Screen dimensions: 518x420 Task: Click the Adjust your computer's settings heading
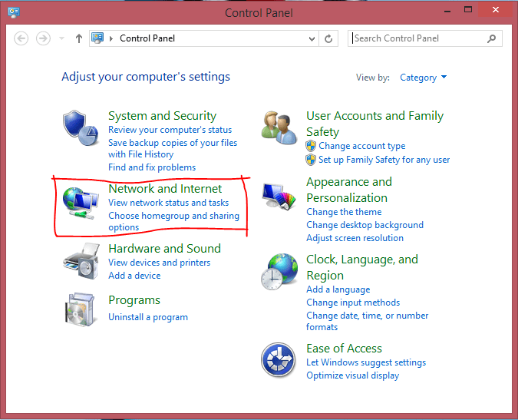pyautogui.click(x=146, y=77)
